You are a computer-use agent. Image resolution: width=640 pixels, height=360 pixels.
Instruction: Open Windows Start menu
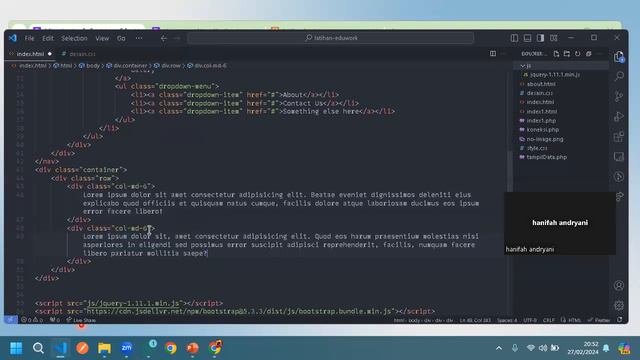pos(16,348)
